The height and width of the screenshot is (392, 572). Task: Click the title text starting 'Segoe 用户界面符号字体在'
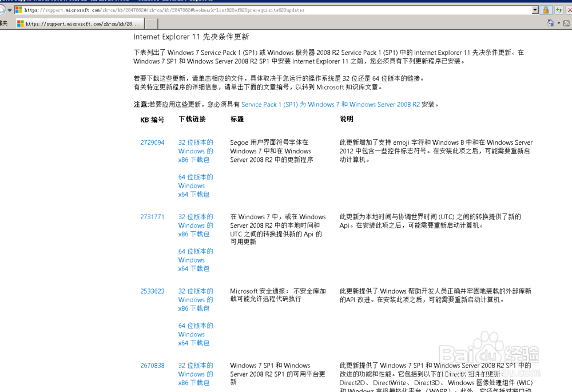click(x=271, y=151)
